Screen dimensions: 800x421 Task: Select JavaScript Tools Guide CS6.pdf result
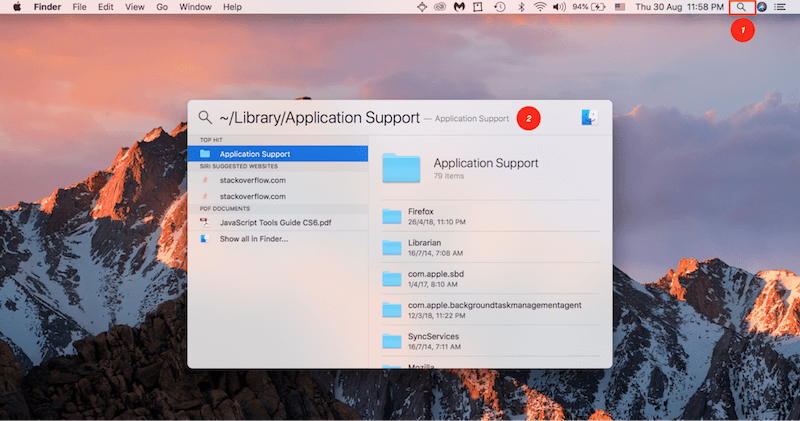(278, 222)
